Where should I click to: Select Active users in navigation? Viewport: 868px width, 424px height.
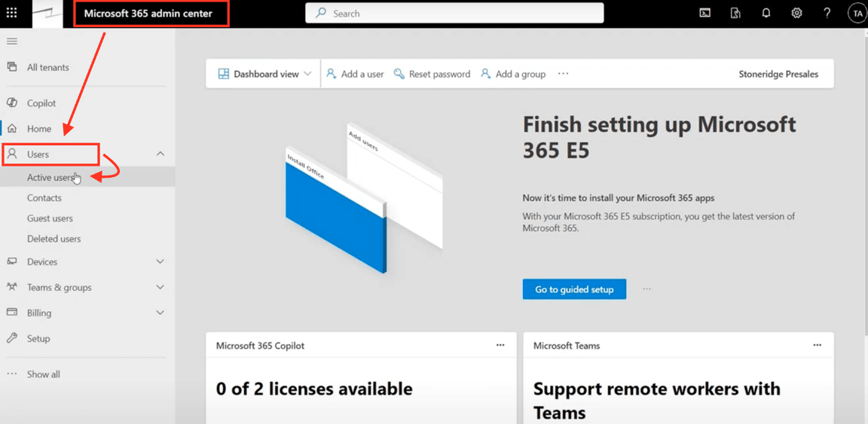[50, 178]
